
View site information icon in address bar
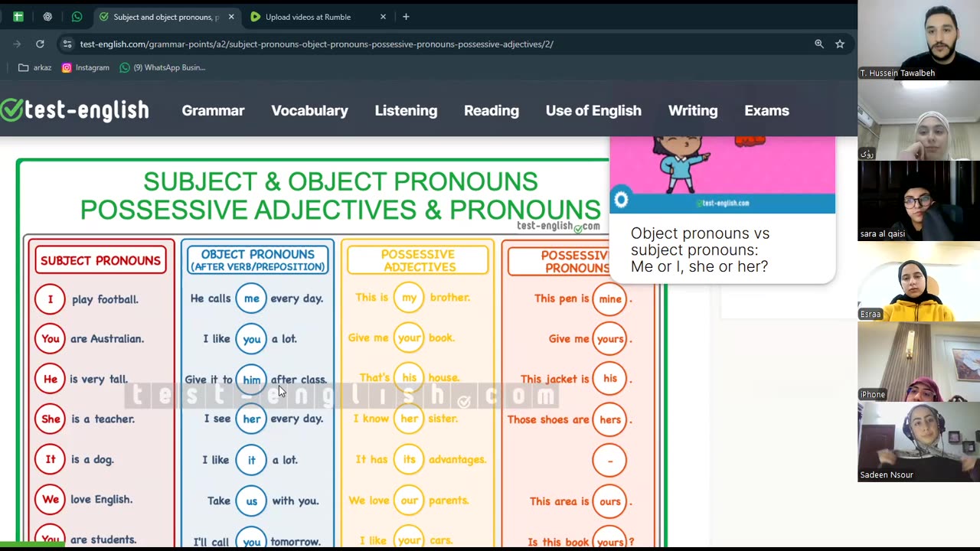[x=67, y=44]
